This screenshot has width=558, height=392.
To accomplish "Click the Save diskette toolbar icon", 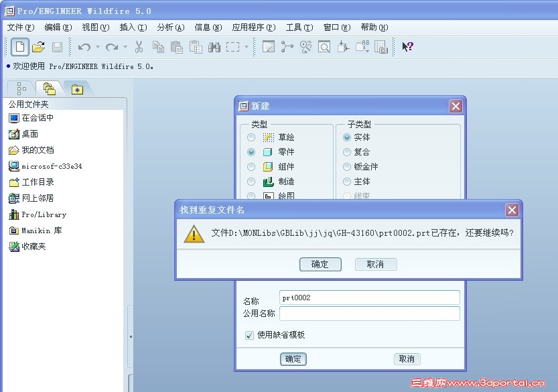I will click(x=57, y=47).
